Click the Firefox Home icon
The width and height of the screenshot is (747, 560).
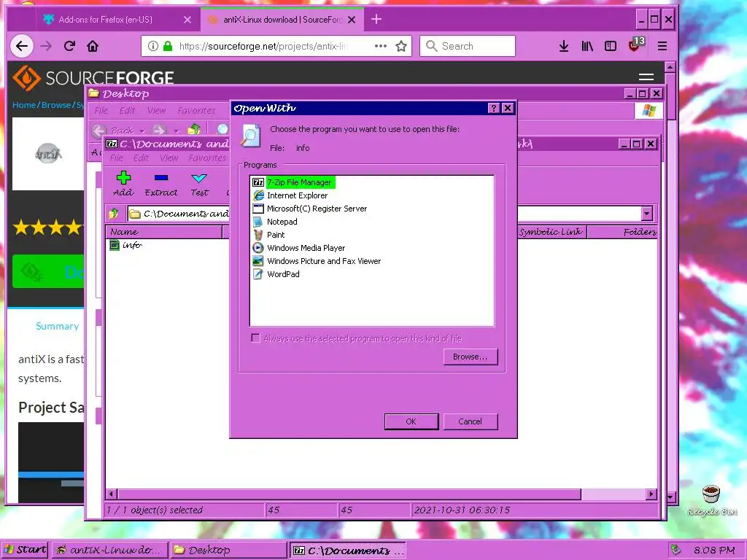[93, 46]
